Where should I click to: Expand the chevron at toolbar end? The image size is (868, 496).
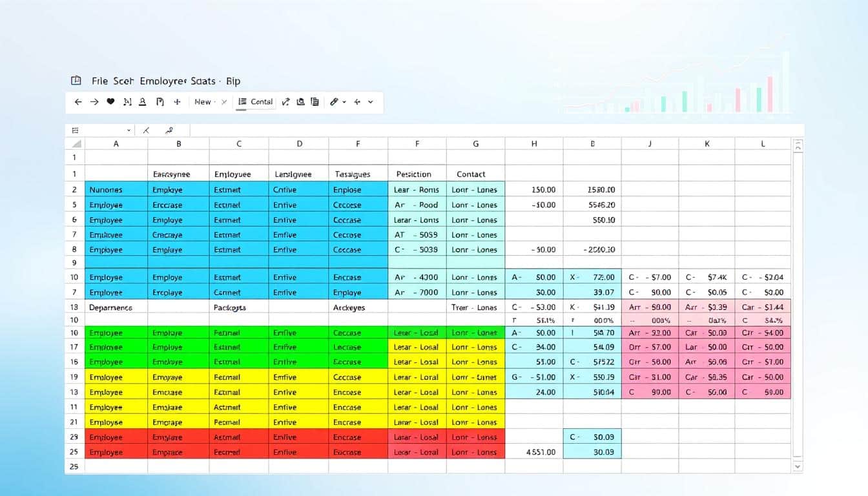pos(371,102)
